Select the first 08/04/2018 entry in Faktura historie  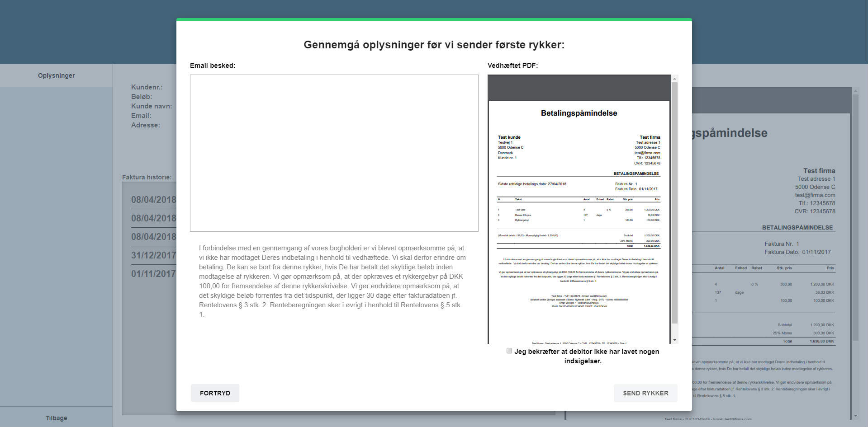click(153, 200)
